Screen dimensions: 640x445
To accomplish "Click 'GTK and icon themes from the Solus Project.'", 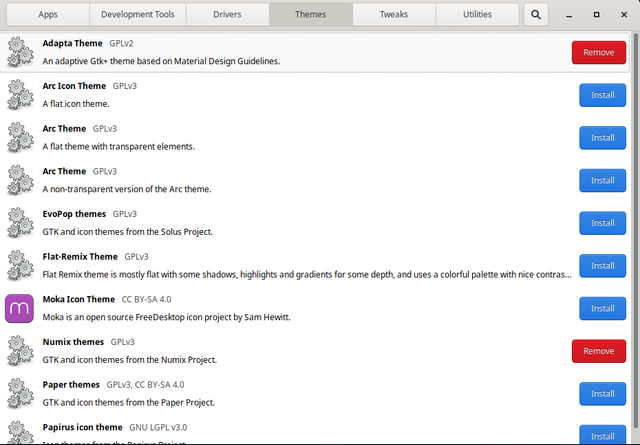I will click(127, 232).
